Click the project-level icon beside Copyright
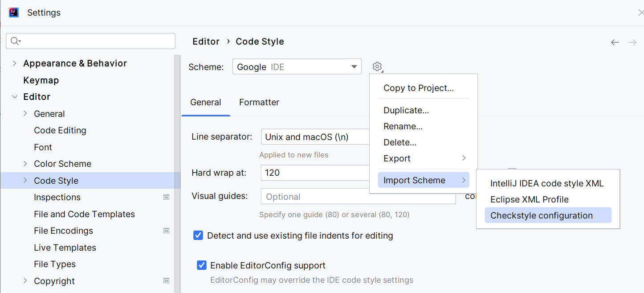 click(166, 281)
